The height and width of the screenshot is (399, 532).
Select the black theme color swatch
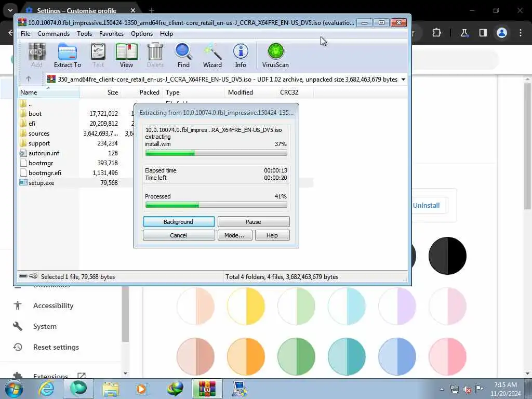click(447, 256)
